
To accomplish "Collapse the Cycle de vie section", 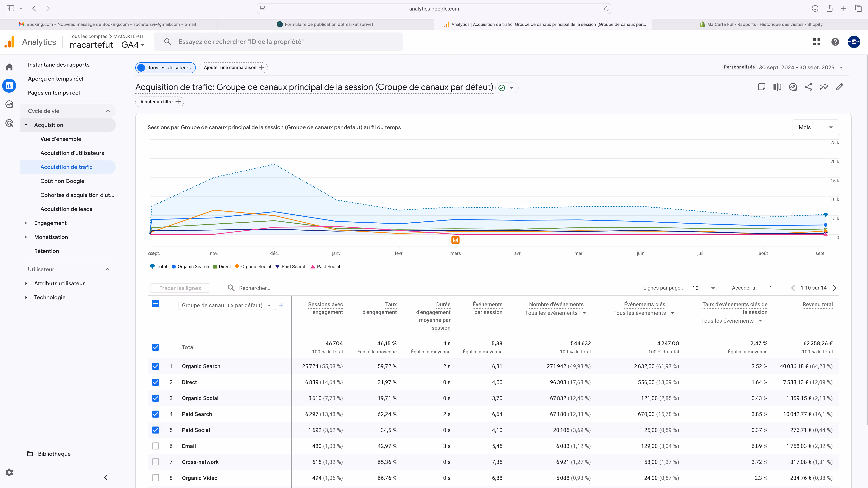I will pyautogui.click(x=108, y=111).
